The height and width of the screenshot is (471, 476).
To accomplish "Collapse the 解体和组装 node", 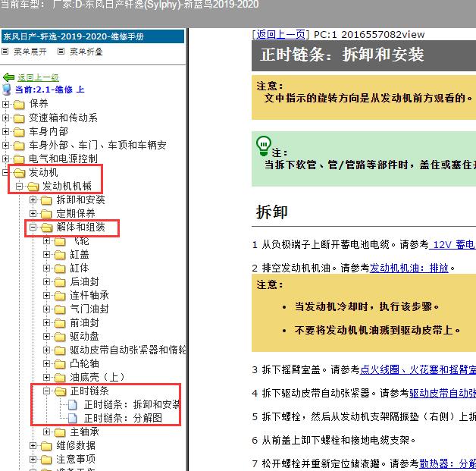I will tap(33, 227).
